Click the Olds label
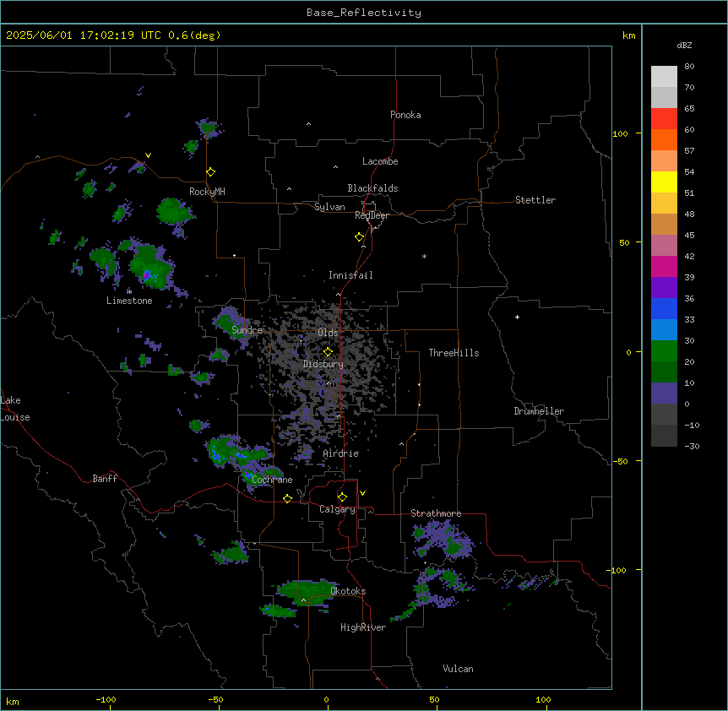 [x=328, y=333]
